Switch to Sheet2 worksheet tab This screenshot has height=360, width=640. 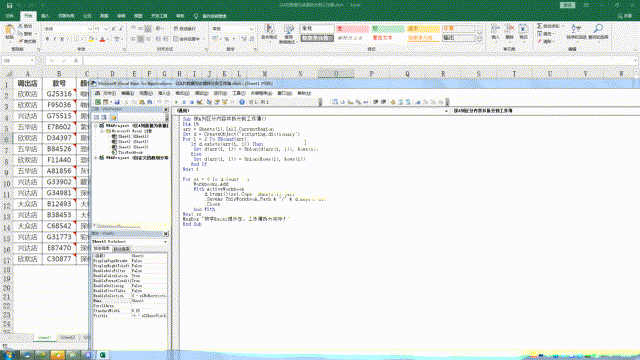(68, 338)
